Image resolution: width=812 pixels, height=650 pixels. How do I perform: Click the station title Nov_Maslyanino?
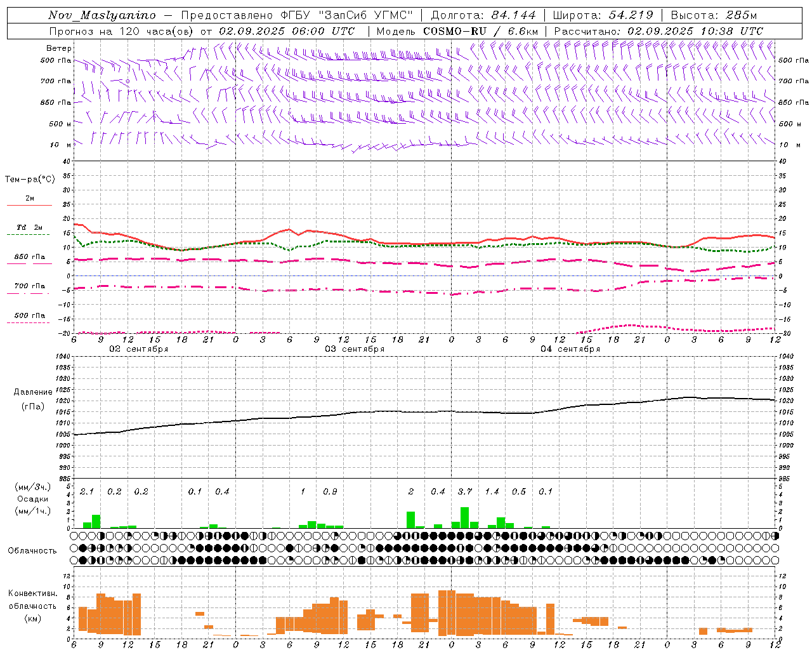click(x=102, y=15)
